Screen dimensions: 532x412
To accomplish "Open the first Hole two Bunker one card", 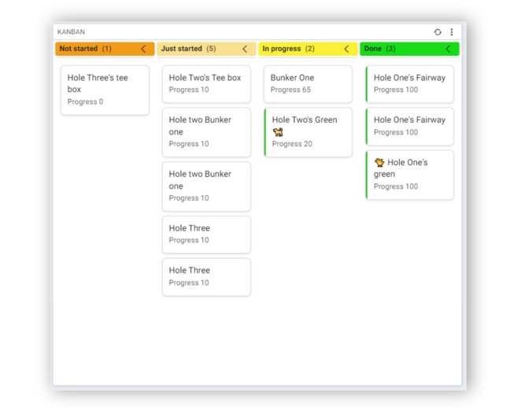I will pyautogui.click(x=206, y=132).
